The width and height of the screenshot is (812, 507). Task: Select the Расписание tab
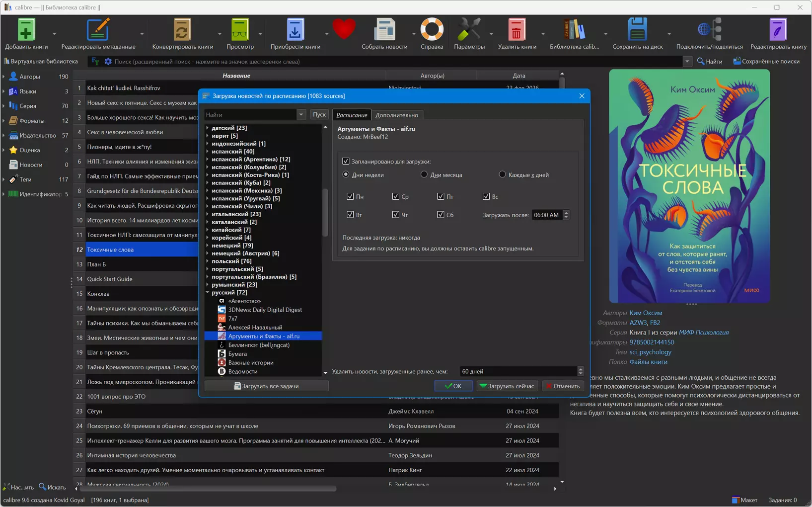pos(352,115)
